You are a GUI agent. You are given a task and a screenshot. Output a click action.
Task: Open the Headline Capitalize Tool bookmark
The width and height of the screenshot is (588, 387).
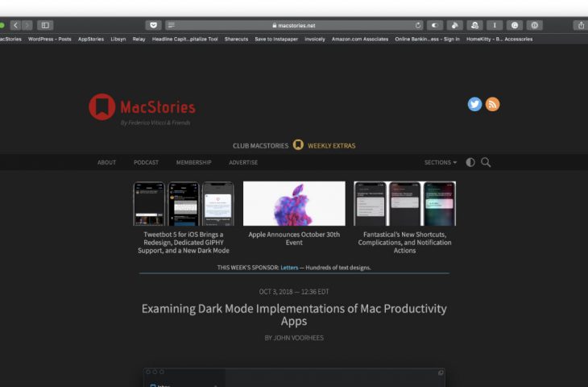pos(185,39)
